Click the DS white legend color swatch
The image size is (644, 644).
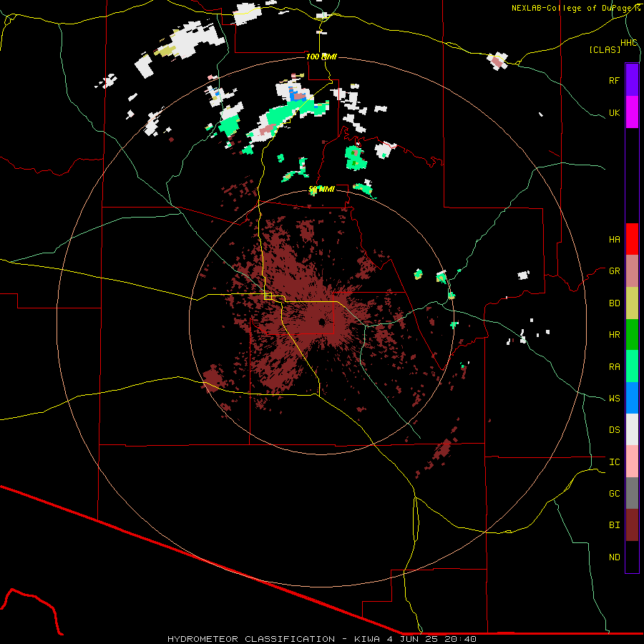[632, 429]
